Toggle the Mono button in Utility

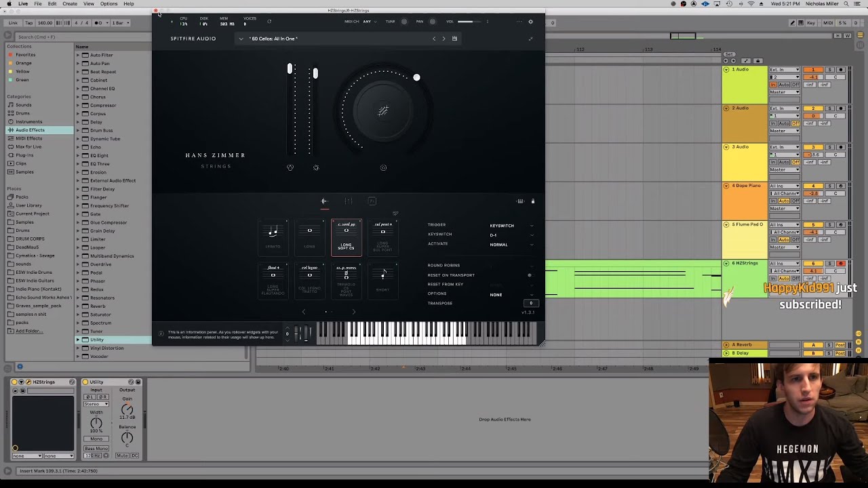(x=96, y=439)
